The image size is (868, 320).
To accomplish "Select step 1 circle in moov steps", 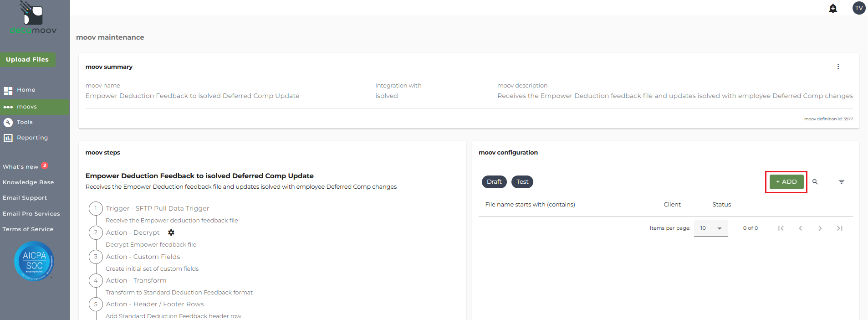I will (x=96, y=208).
